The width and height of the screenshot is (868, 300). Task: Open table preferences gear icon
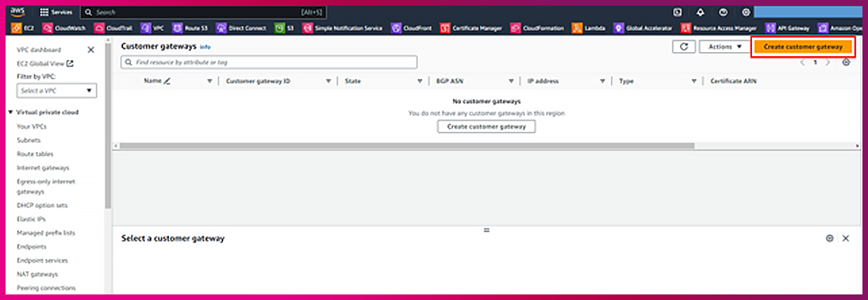tap(846, 62)
